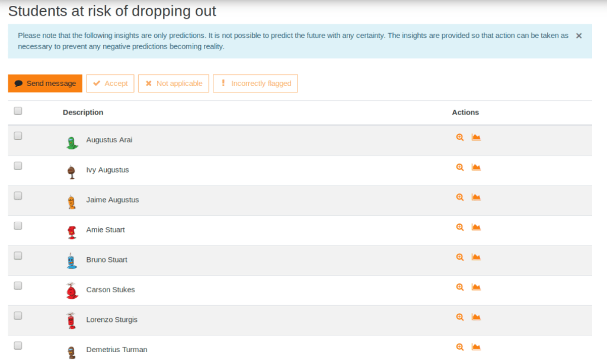Click the Send message button
The width and height of the screenshot is (607, 364).
tap(45, 84)
